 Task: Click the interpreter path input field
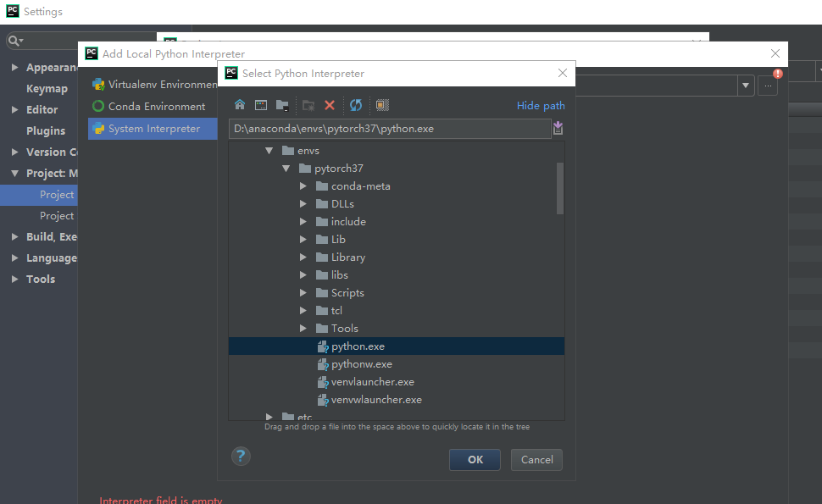390,129
